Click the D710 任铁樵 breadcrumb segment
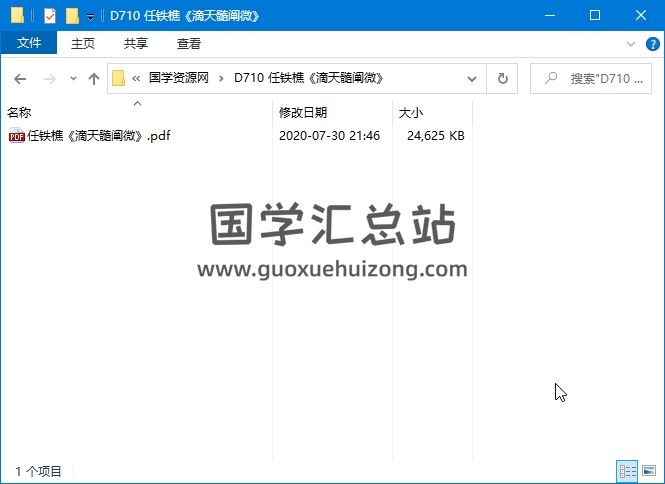The image size is (665, 484). 309,78
